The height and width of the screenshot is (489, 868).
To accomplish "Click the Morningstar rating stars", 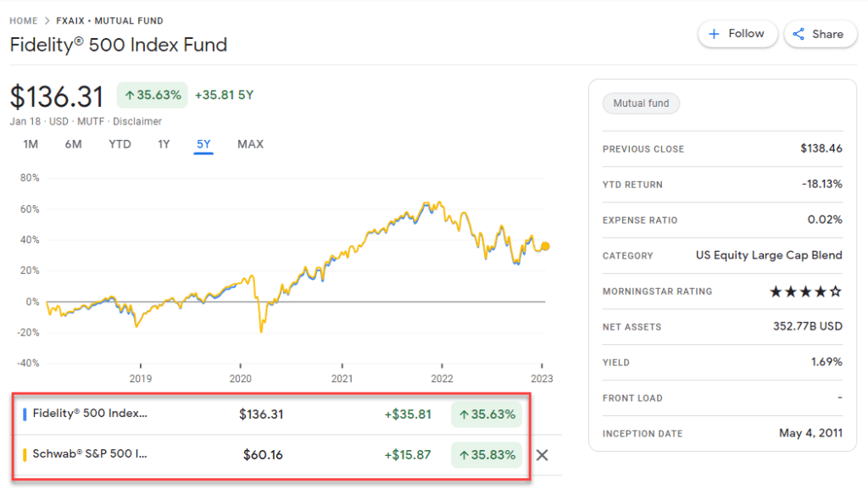I will pyautogui.click(x=805, y=292).
